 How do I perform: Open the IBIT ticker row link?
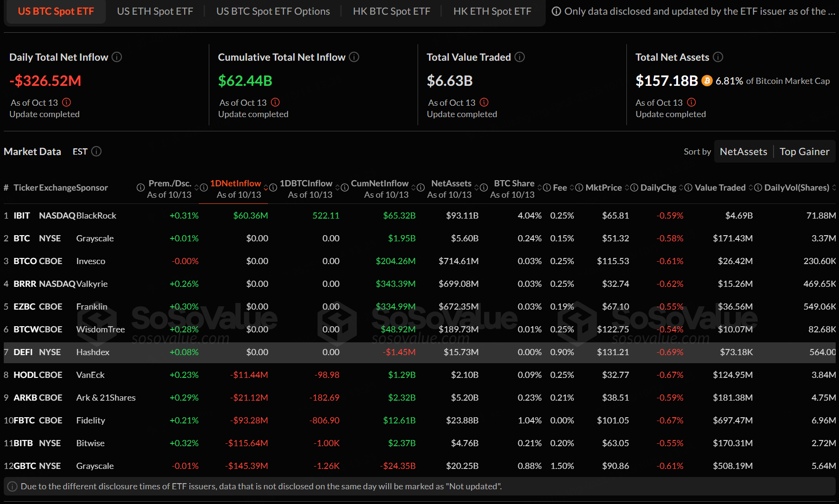point(22,216)
